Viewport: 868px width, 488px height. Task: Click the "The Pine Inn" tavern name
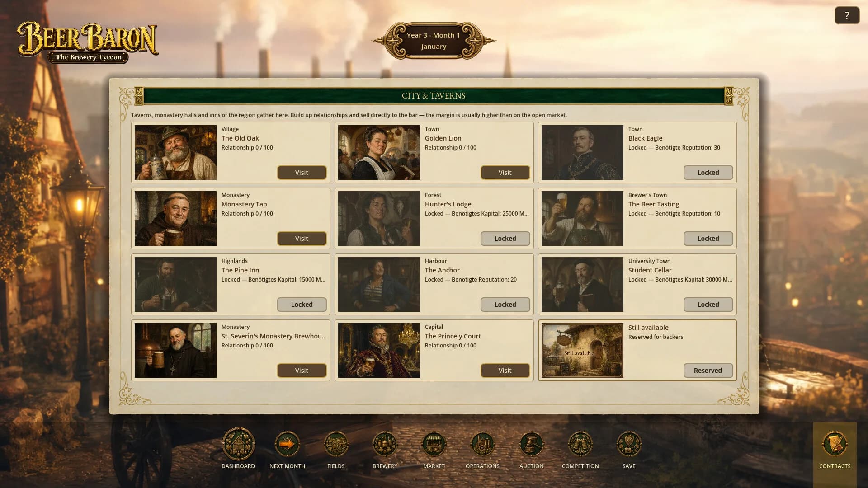click(241, 270)
